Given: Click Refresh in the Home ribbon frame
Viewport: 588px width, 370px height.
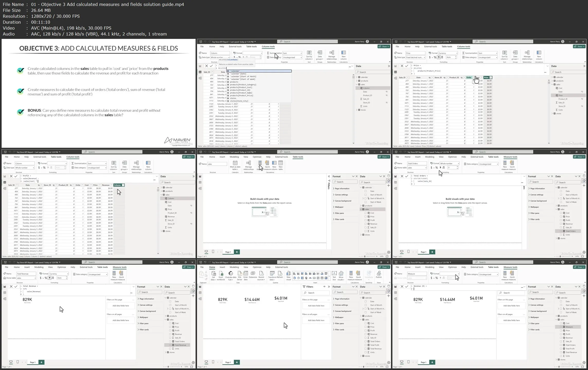Looking at the screenshot, I should pos(280,275).
